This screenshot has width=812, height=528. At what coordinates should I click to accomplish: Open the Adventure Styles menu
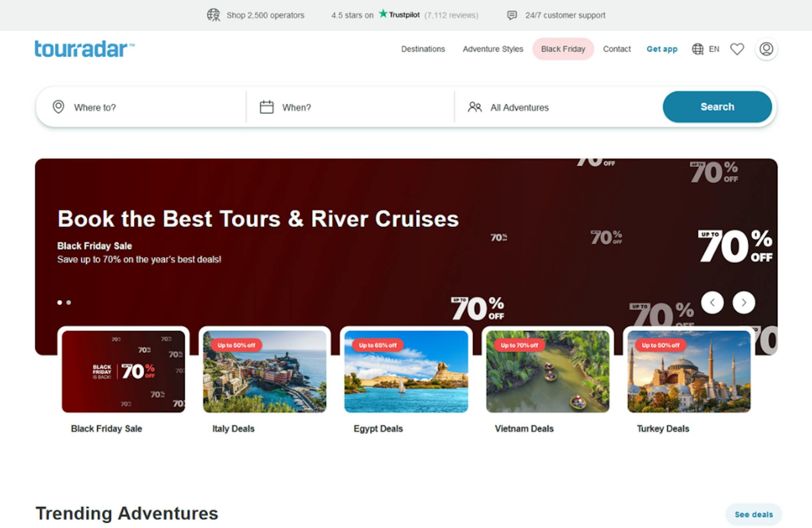pyautogui.click(x=492, y=49)
